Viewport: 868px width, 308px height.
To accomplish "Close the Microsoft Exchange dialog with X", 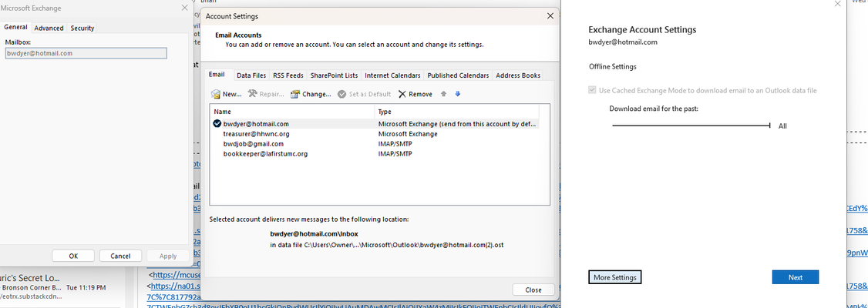I will click(184, 8).
